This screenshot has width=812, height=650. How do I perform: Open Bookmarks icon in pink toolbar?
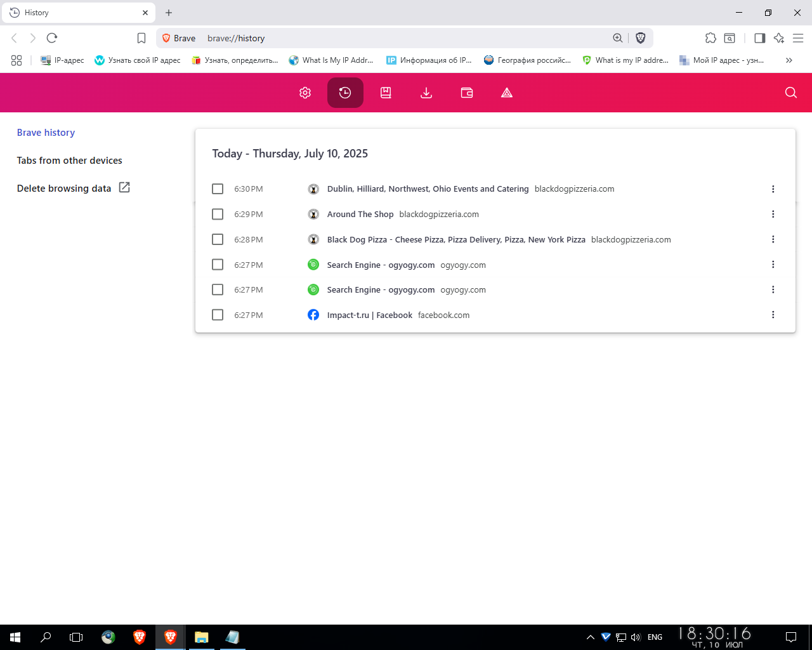(x=386, y=93)
